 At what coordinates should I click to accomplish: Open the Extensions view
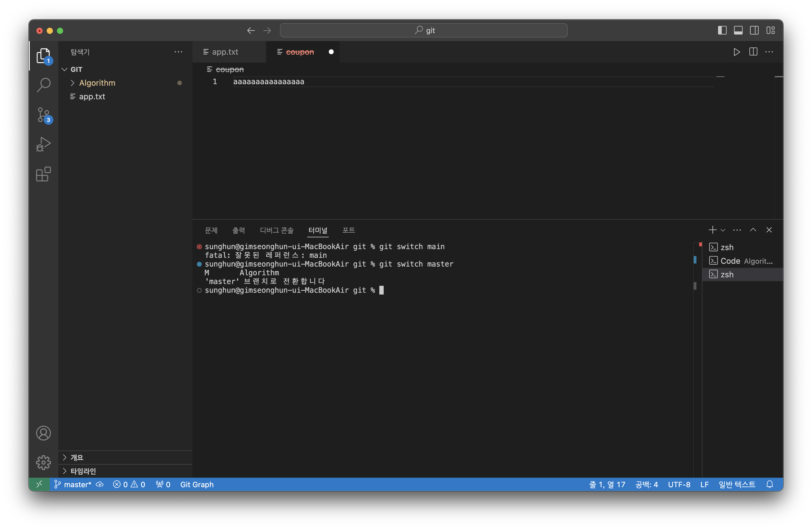[44, 174]
